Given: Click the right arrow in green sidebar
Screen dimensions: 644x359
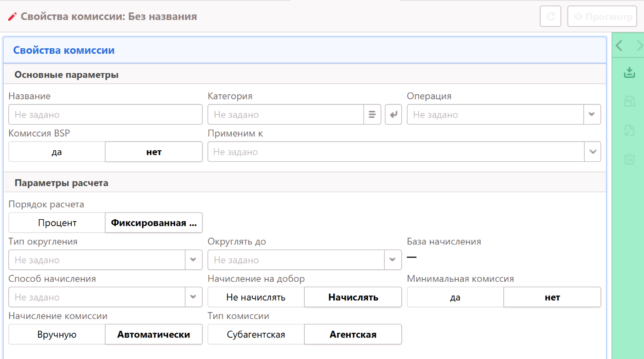Looking at the screenshot, I should pos(639,46).
